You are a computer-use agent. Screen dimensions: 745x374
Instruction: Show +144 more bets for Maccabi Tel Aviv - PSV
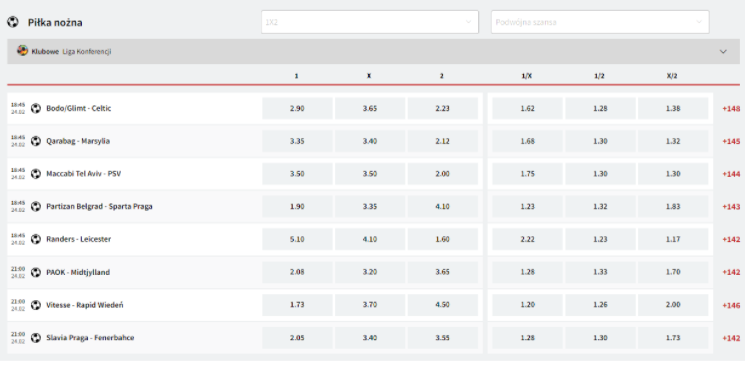(x=731, y=174)
